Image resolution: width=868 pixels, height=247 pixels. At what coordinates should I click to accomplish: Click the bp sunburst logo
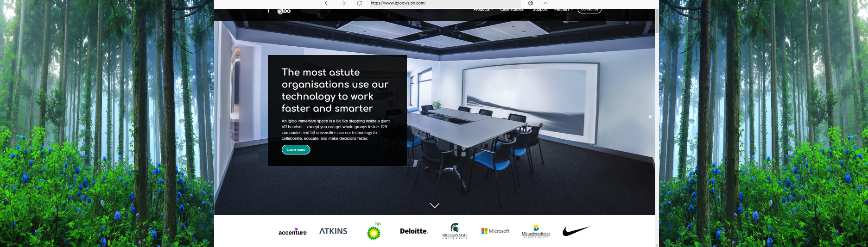374,231
